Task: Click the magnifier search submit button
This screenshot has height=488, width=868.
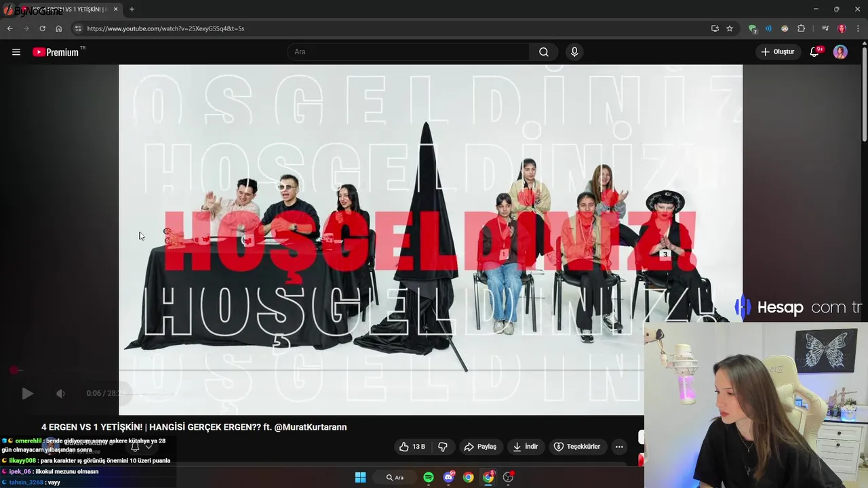Action: (544, 52)
